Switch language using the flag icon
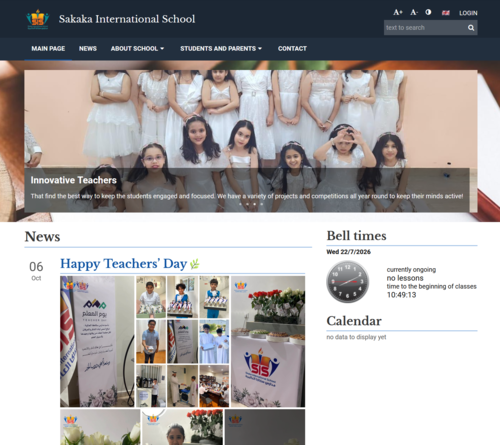Viewport: 500px width, 445px height. (x=446, y=13)
